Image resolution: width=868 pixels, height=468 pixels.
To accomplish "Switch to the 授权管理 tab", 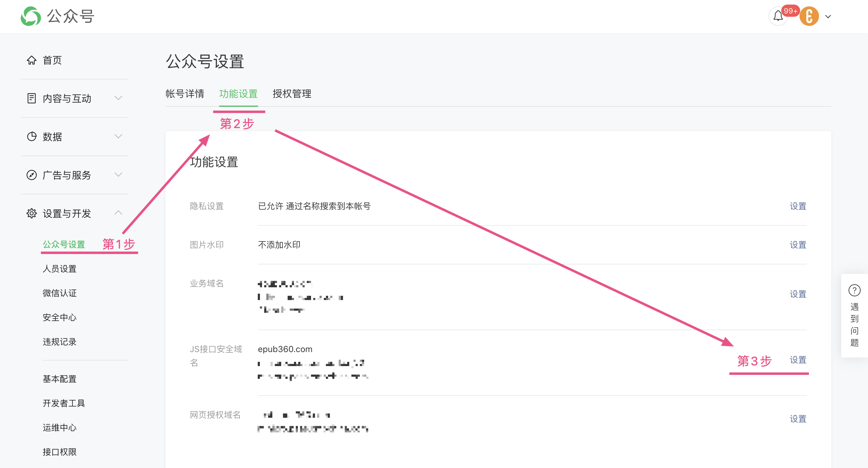I will (x=292, y=94).
